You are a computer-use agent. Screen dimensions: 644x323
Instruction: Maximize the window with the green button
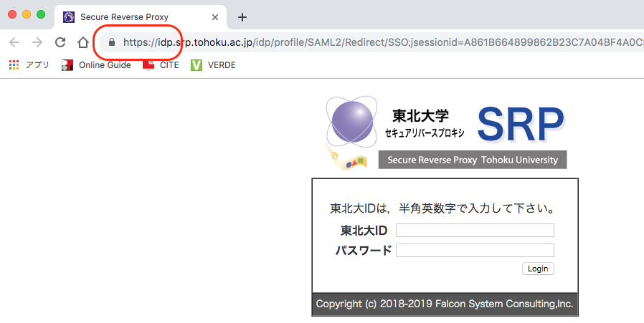tap(41, 14)
